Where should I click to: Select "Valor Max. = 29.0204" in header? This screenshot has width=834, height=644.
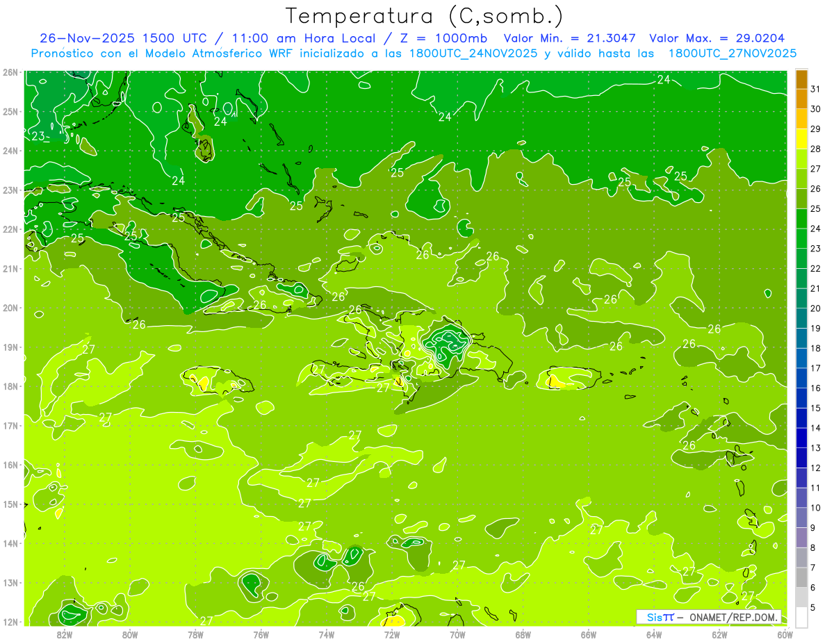click(x=717, y=38)
